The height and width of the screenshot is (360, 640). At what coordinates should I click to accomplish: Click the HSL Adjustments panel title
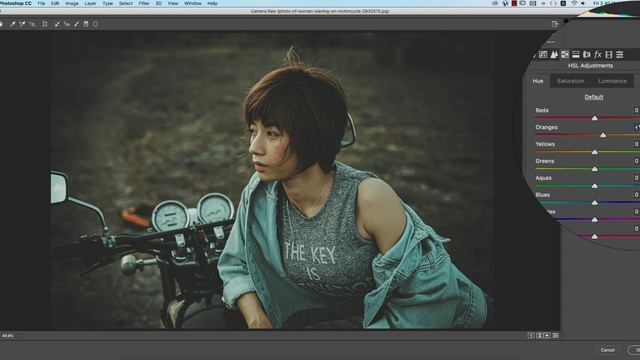pos(590,66)
